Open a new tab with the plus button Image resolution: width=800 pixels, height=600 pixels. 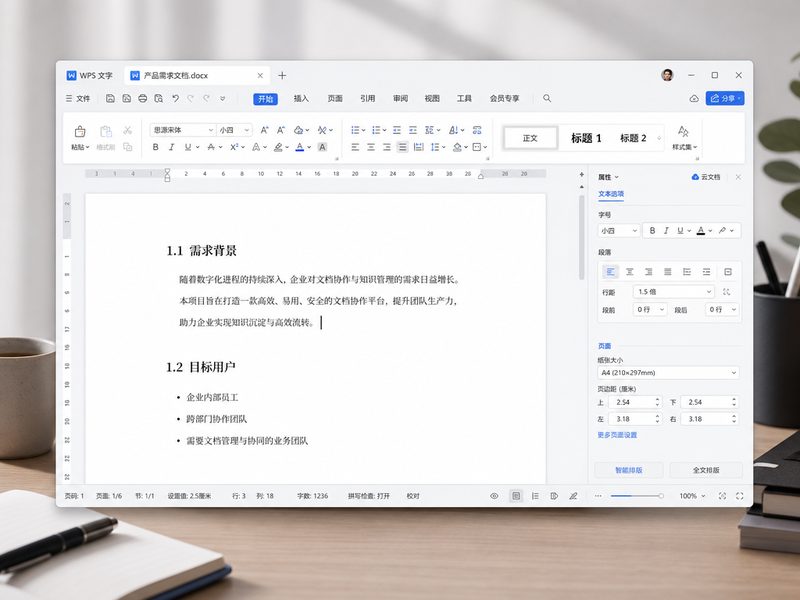click(282, 76)
